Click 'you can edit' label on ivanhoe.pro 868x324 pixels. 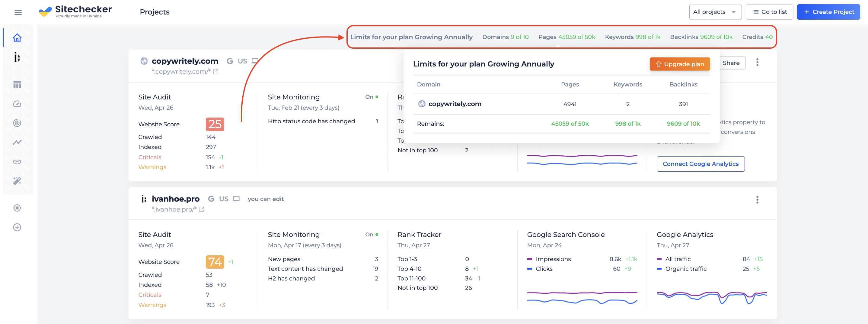266,199
